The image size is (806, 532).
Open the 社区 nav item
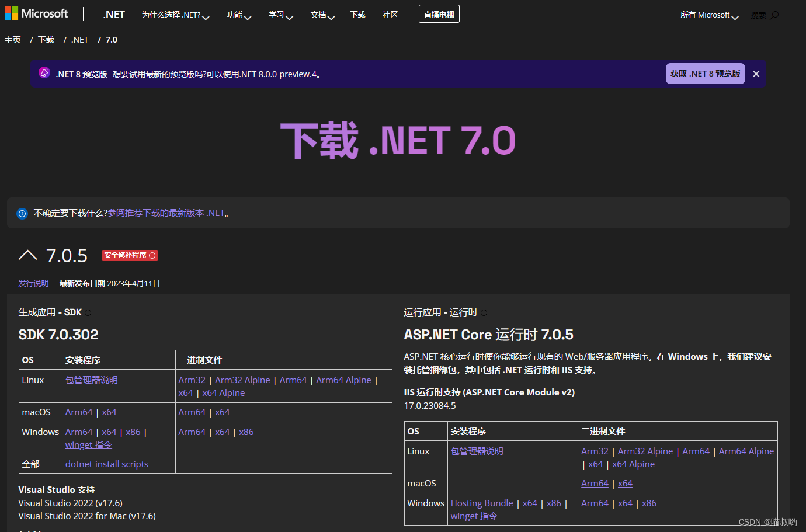[x=390, y=15]
